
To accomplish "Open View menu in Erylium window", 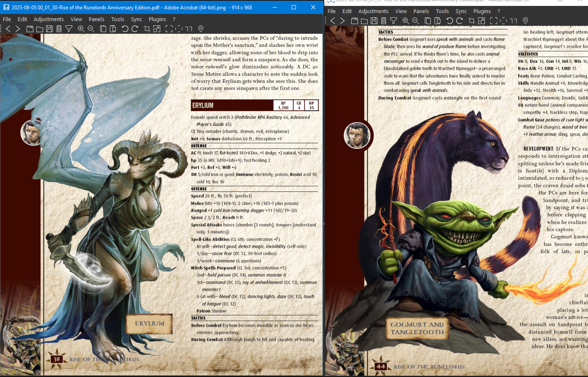I will coord(76,19).
